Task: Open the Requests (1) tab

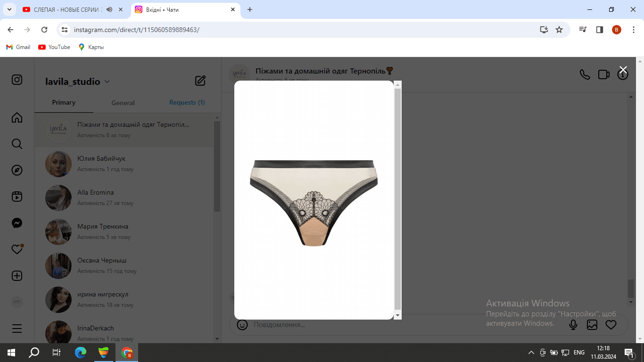Action: [x=187, y=103]
